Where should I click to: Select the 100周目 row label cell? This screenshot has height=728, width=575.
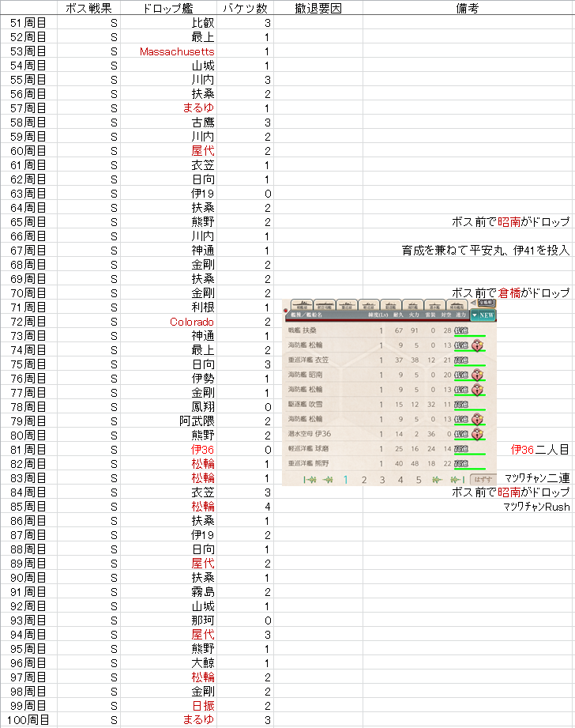[x=28, y=720]
